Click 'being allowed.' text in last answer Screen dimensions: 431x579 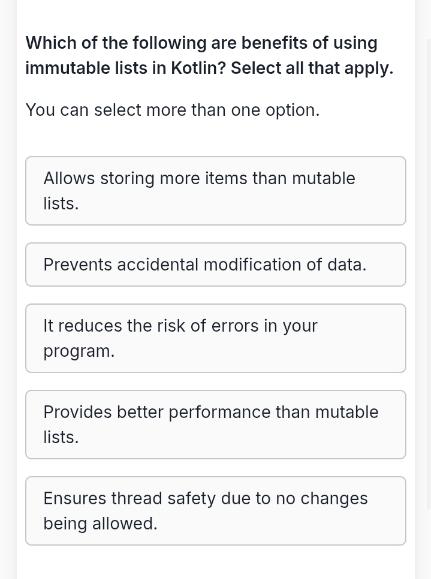coord(100,523)
